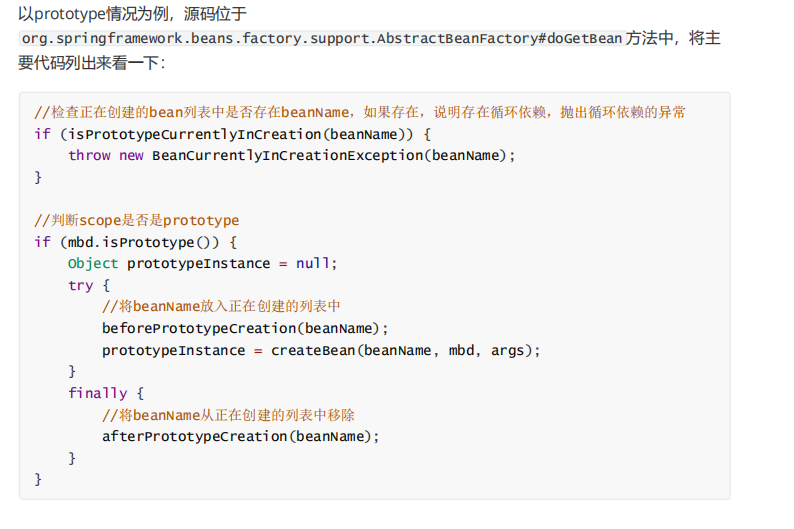Click the Object keyword in the declaration
This screenshot has height=529, width=794.
(93, 264)
